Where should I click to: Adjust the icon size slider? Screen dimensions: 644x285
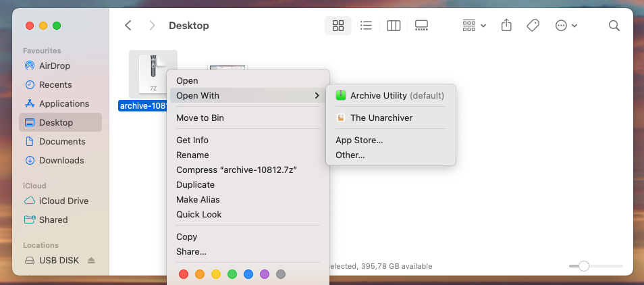point(583,266)
